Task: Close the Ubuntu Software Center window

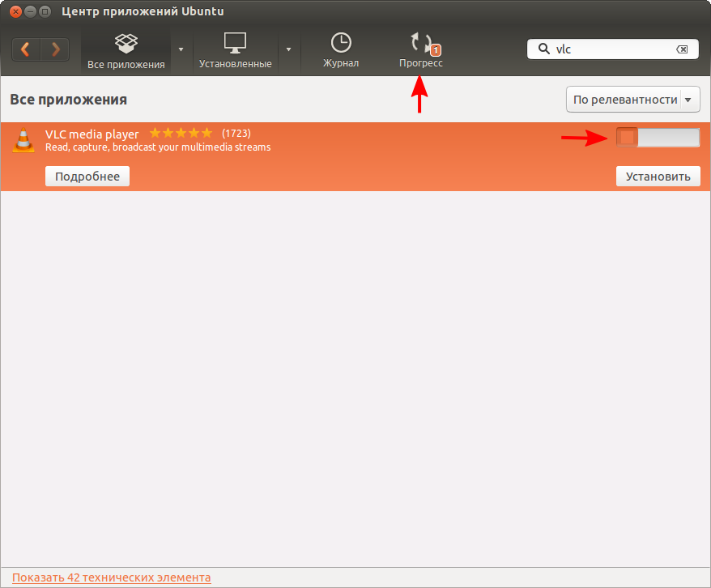Action: (x=16, y=11)
